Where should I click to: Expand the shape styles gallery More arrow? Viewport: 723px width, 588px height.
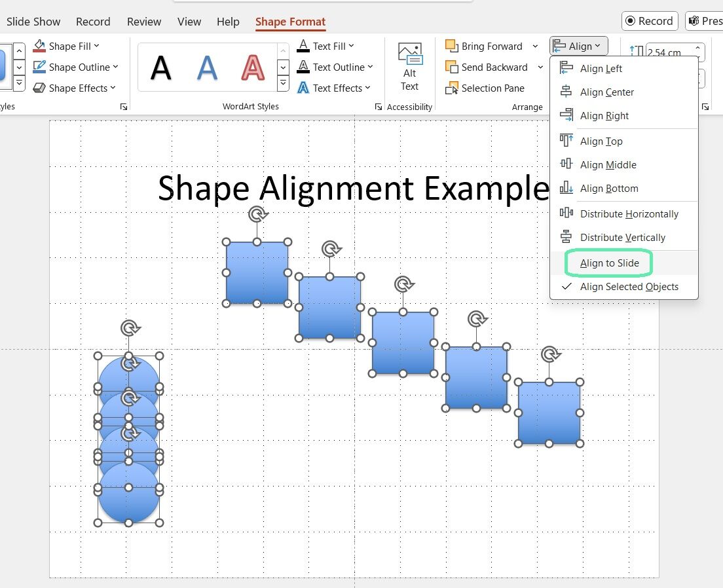point(19,83)
